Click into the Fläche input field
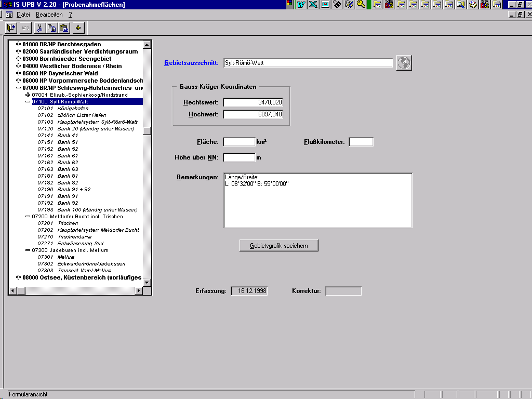The height and width of the screenshot is (399, 532). [x=239, y=142]
